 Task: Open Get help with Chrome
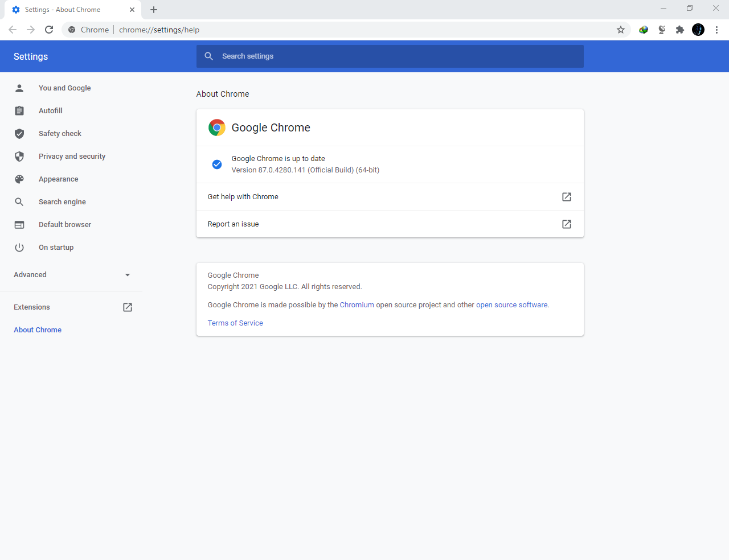tap(390, 197)
